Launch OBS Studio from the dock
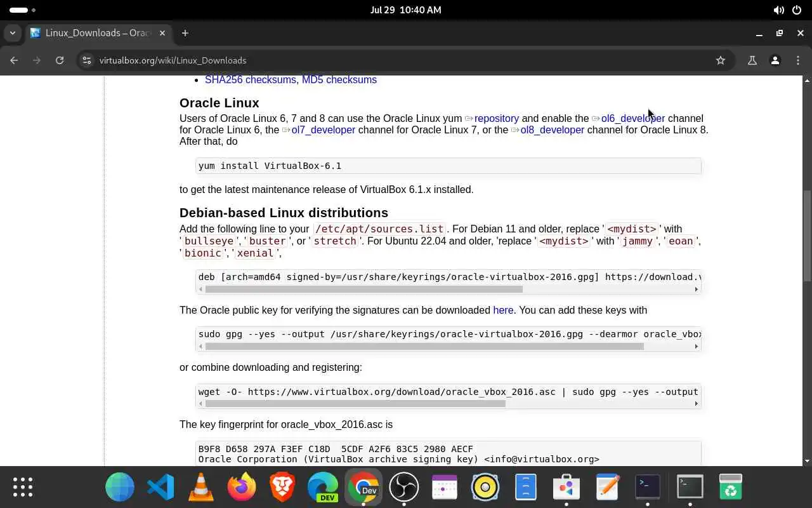This screenshot has width=812, height=508. pyautogui.click(x=404, y=487)
